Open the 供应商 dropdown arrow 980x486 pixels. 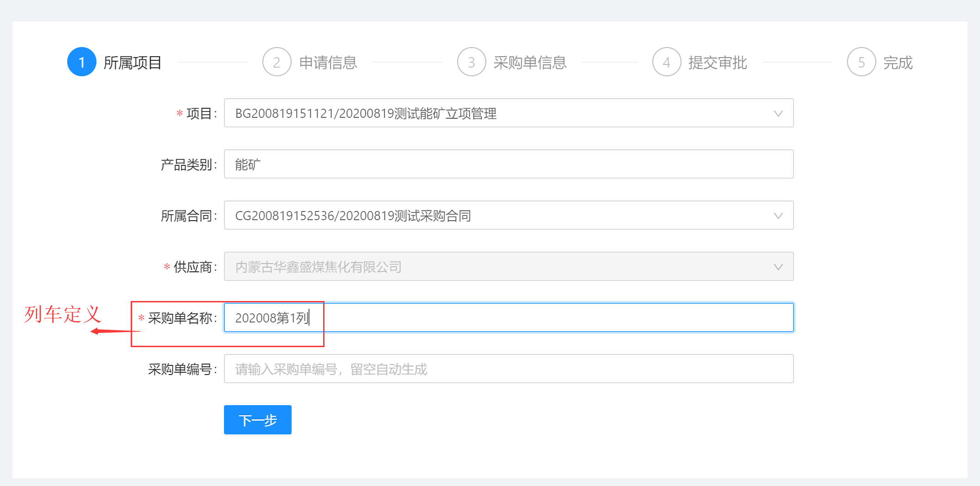point(778,267)
